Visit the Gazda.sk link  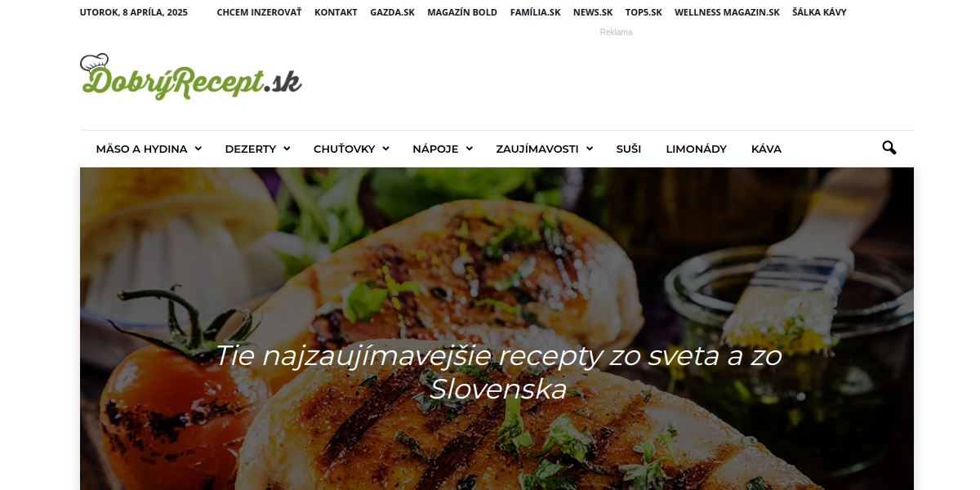click(x=392, y=12)
